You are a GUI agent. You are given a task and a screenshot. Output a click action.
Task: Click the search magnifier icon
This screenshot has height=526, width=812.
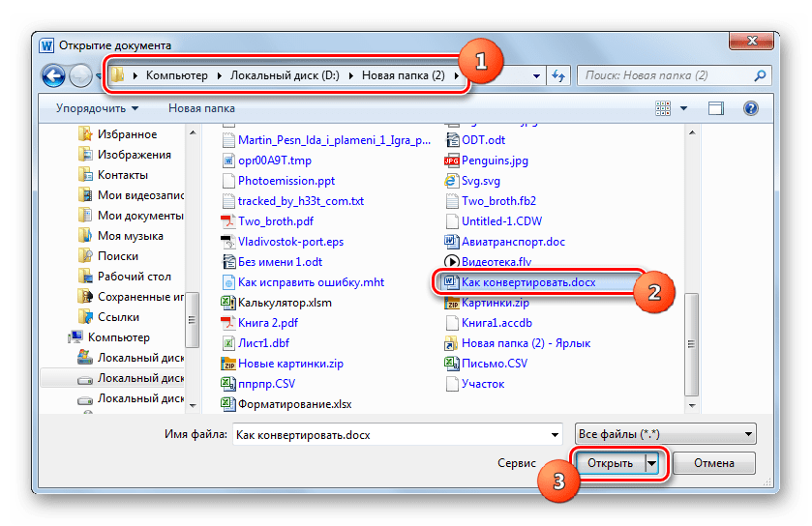point(760,76)
